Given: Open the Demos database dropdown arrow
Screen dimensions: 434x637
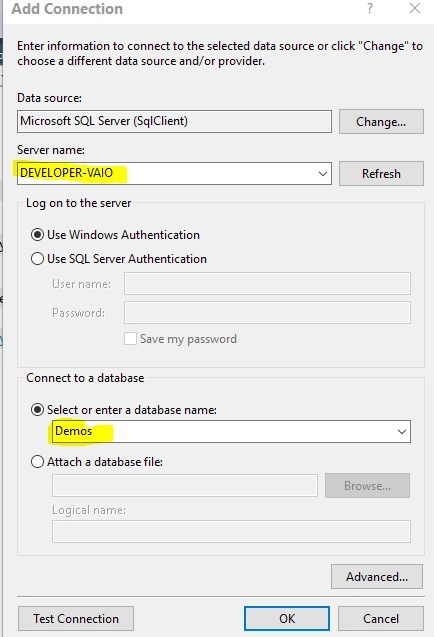Looking at the screenshot, I should 402,431.
